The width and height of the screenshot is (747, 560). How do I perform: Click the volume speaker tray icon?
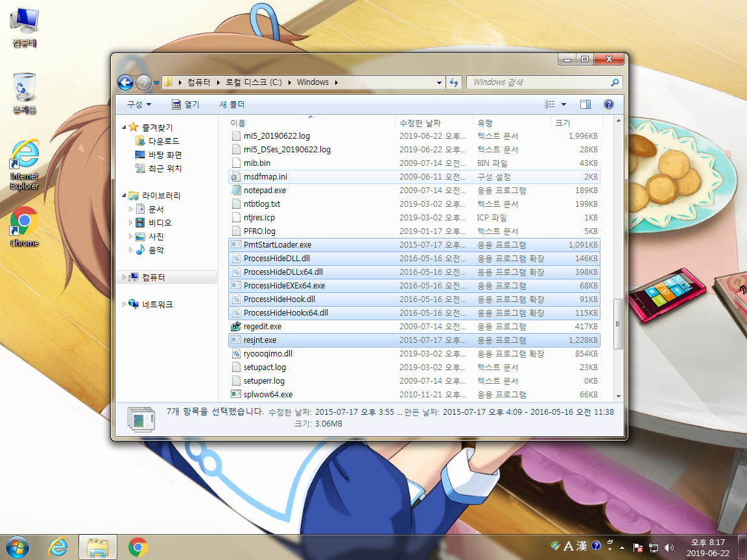[x=669, y=548]
